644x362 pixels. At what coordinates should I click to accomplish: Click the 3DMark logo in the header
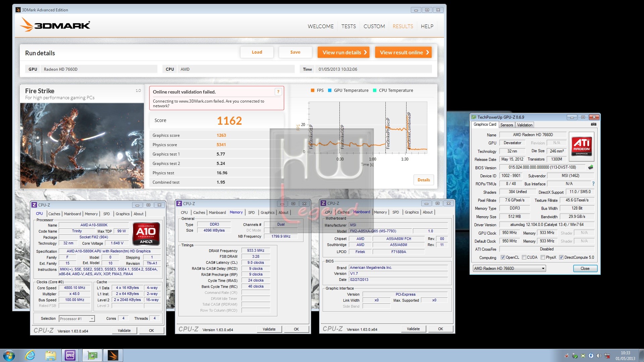[x=55, y=25]
